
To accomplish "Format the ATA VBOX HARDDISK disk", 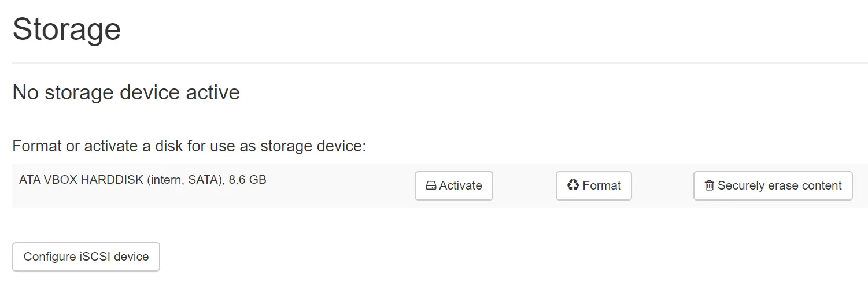I will (593, 185).
